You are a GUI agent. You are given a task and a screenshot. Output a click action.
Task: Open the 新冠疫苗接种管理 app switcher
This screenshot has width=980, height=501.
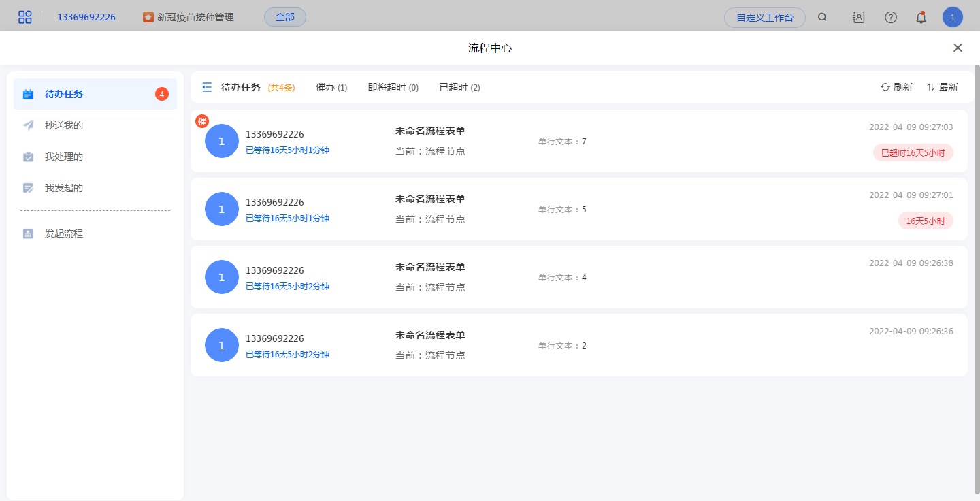click(x=189, y=17)
